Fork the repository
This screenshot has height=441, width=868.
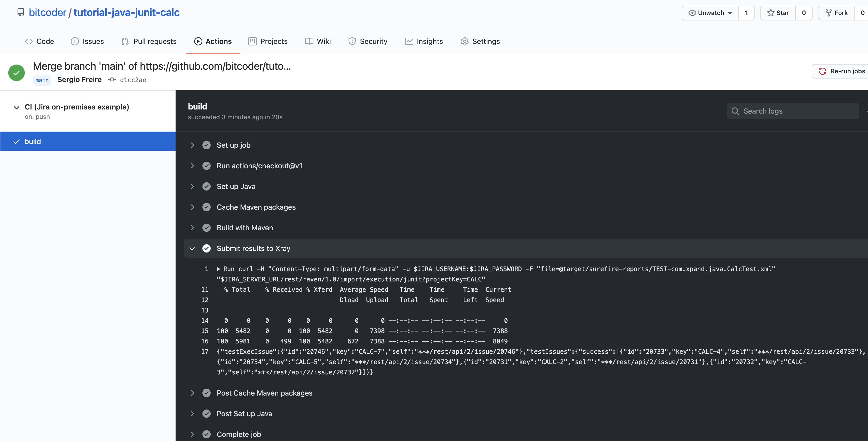tap(836, 13)
